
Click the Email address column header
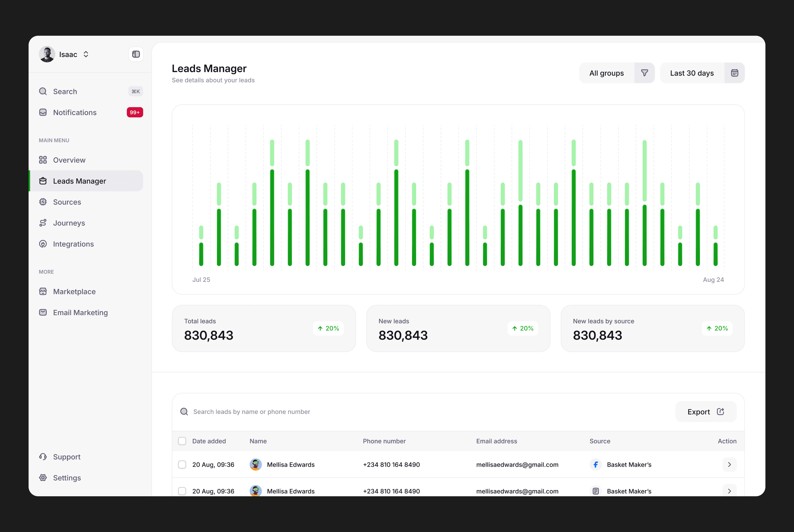point(496,441)
